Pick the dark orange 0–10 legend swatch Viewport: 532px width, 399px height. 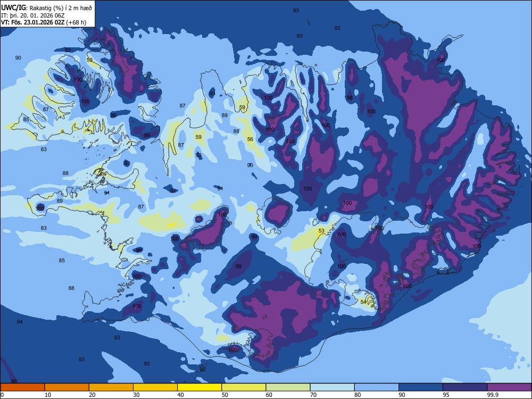[x=22, y=387]
